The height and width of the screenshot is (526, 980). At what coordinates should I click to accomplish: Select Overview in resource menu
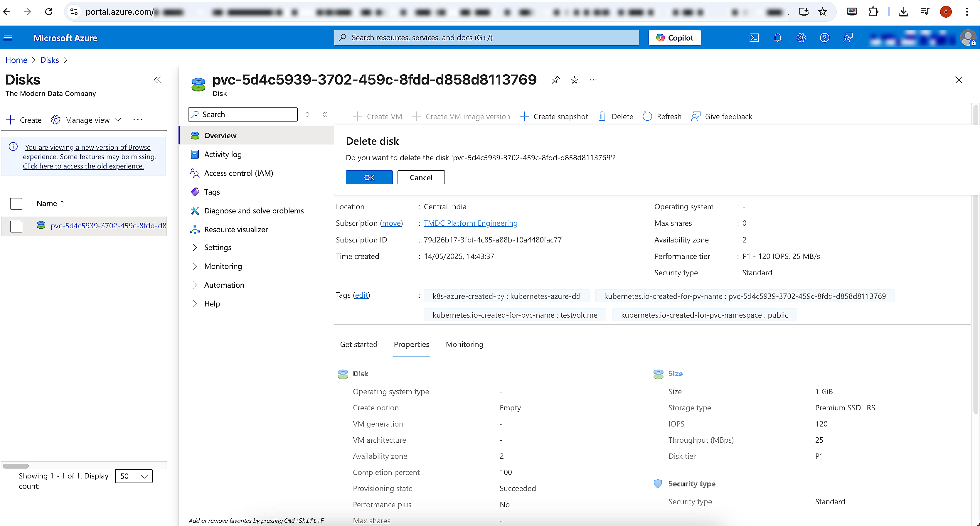(256, 135)
